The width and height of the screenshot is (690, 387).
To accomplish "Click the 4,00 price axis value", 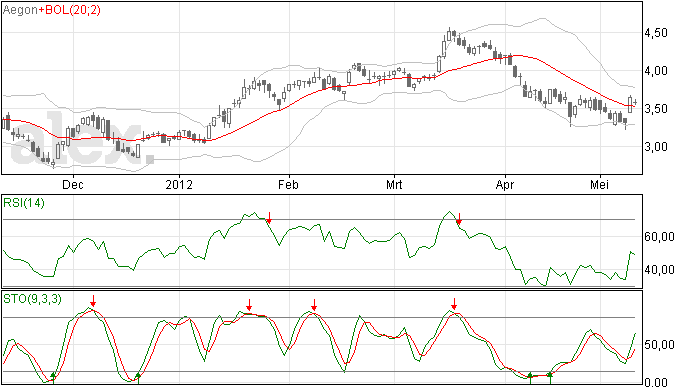I will click(x=656, y=71).
